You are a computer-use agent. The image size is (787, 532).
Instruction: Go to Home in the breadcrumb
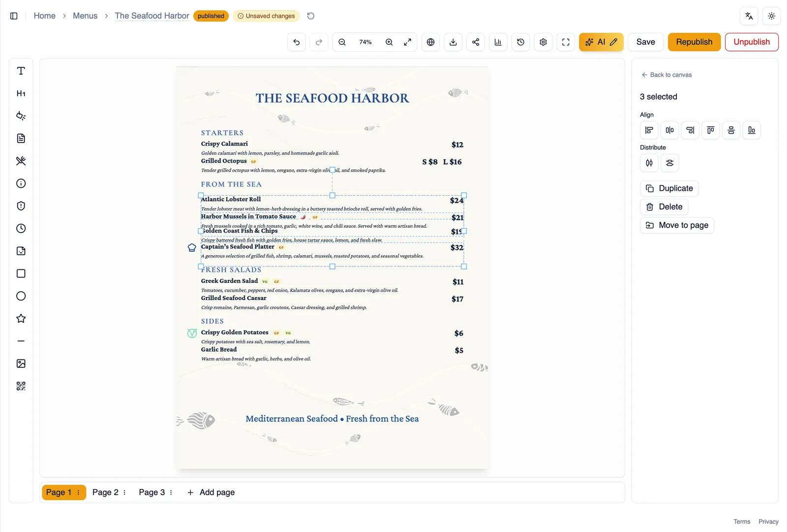[45, 16]
